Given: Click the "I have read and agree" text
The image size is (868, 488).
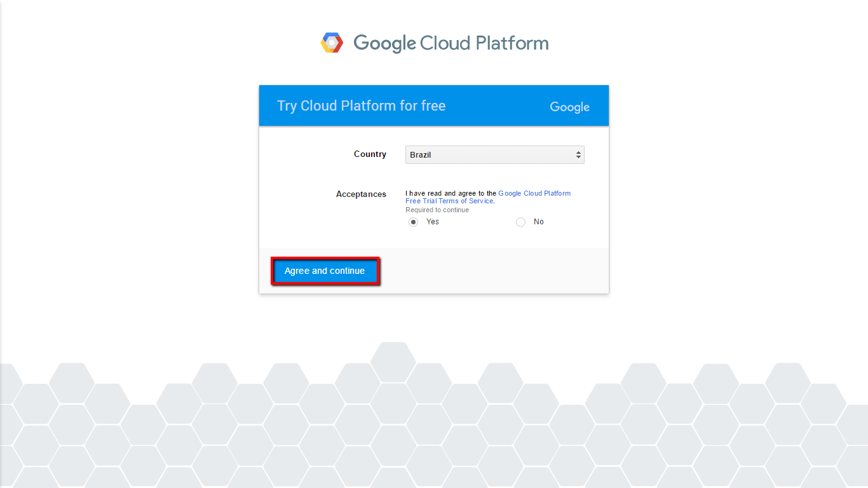Looking at the screenshot, I should pyautogui.click(x=451, y=193).
